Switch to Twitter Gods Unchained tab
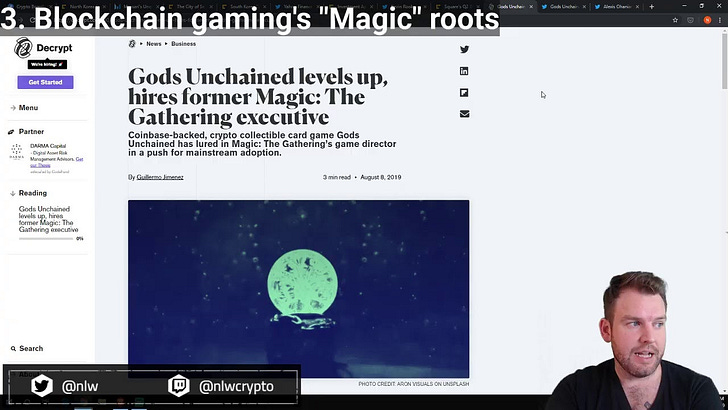This screenshot has height=410, width=728. click(x=563, y=7)
